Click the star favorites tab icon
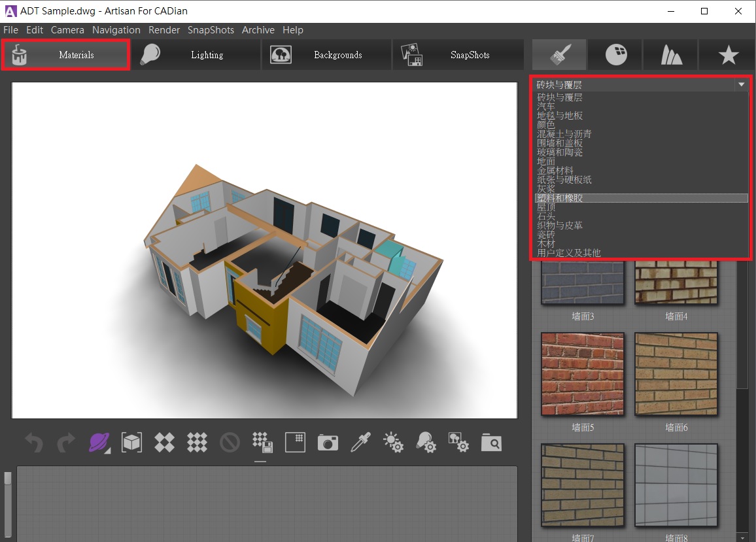Screen dimensions: 756x542 pyautogui.click(x=728, y=56)
